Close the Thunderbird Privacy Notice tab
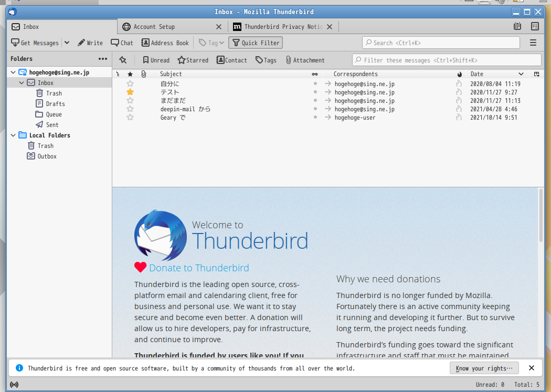Viewport: 551px width, 392px height. point(329,27)
